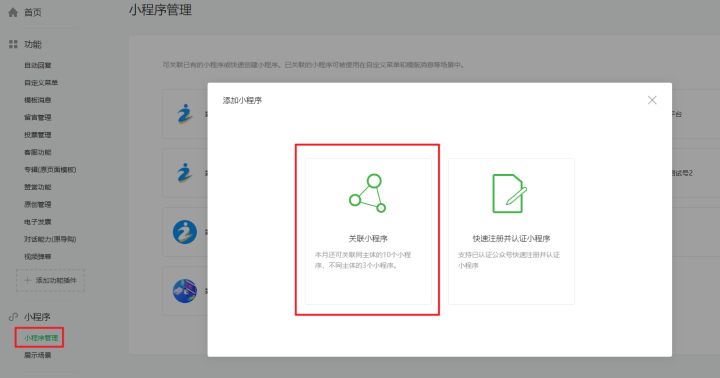Click the 小程序 link icon in sidebar

coord(13,317)
